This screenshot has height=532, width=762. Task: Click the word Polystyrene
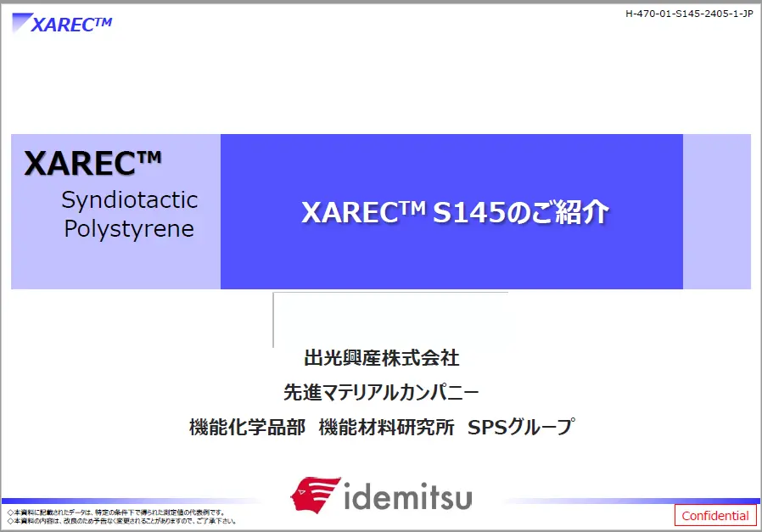tap(129, 229)
